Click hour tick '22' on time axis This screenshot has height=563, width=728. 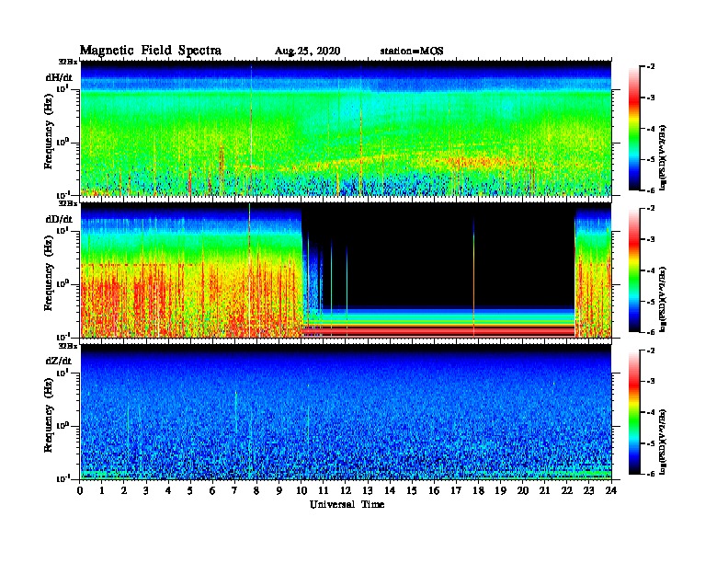566,491
